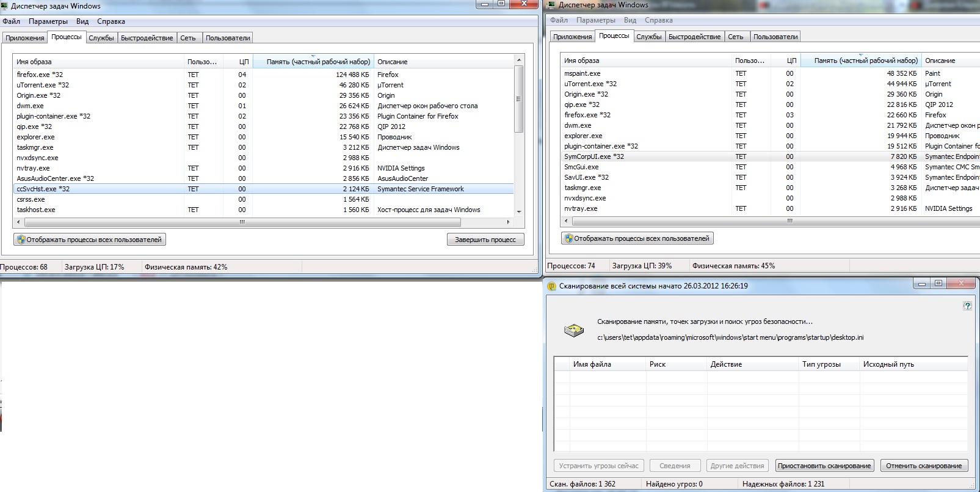Click scroll down arrow in left process list
Image resolution: width=980 pixels, height=492 pixels.
pos(519,211)
